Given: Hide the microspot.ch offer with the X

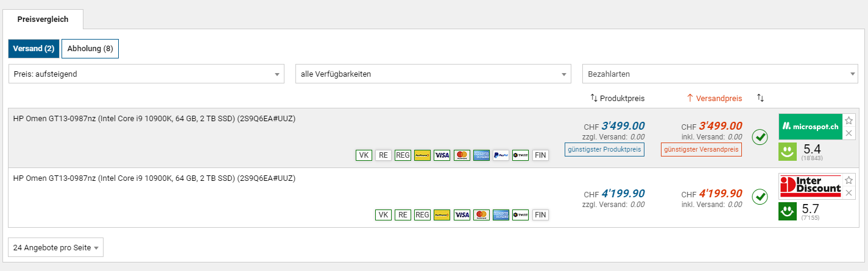Looking at the screenshot, I should [x=849, y=133].
